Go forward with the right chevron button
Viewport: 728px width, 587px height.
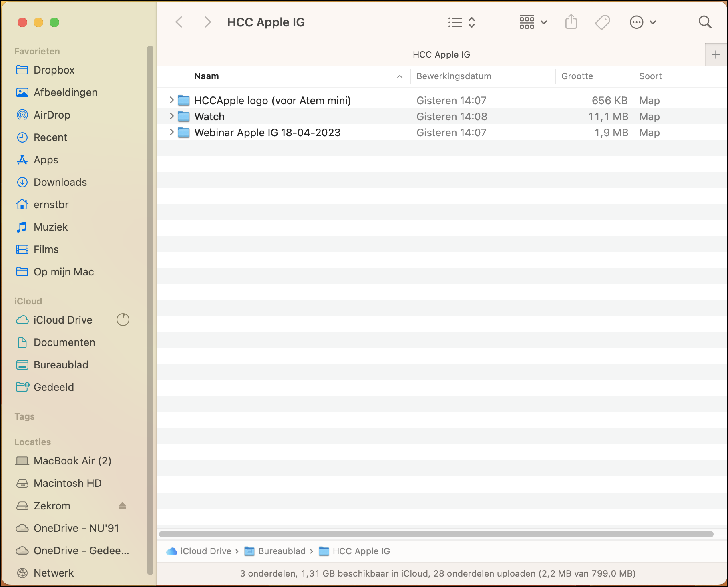click(207, 22)
